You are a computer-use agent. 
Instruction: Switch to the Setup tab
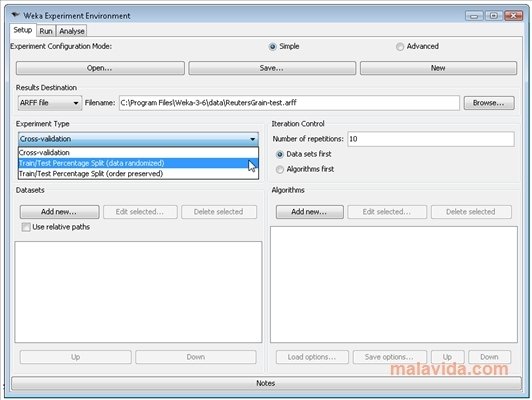(x=23, y=30)
